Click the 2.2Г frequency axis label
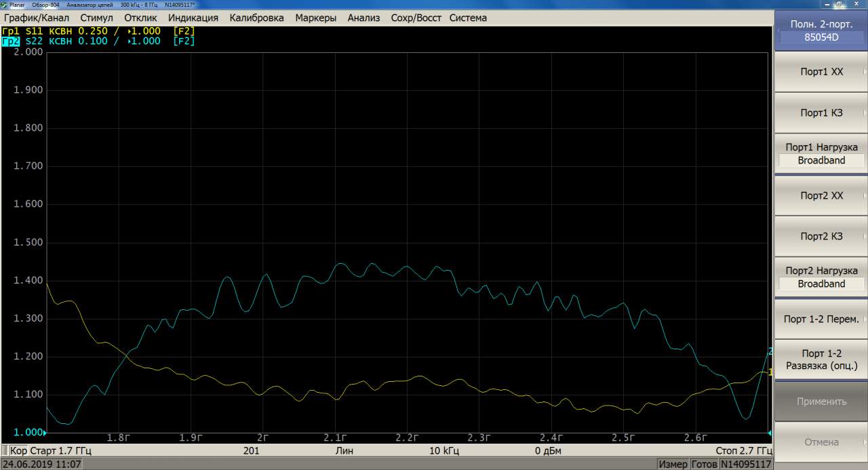The width and height of the screenshot is (868, 470). point(407,437)
